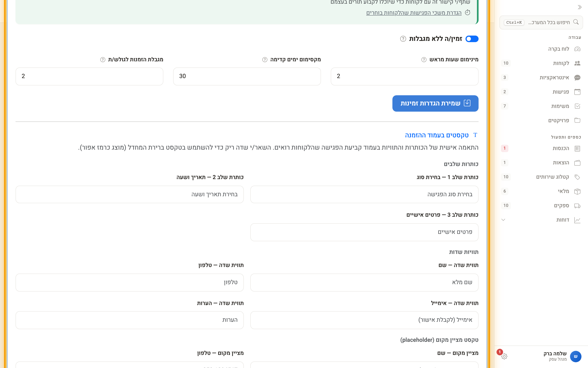Click help icon beside מקסימום ימים קדימה
The height and width of the screenshot is (368, 588).
point(265,60)
